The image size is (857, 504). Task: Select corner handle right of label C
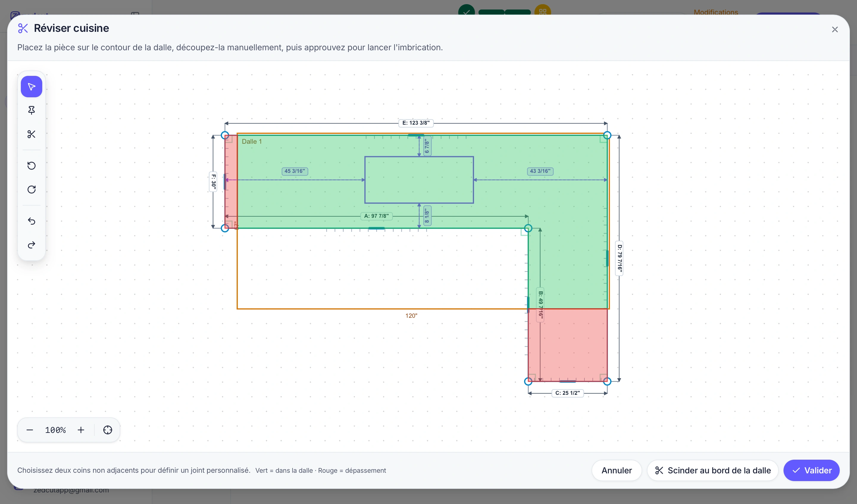607,381
